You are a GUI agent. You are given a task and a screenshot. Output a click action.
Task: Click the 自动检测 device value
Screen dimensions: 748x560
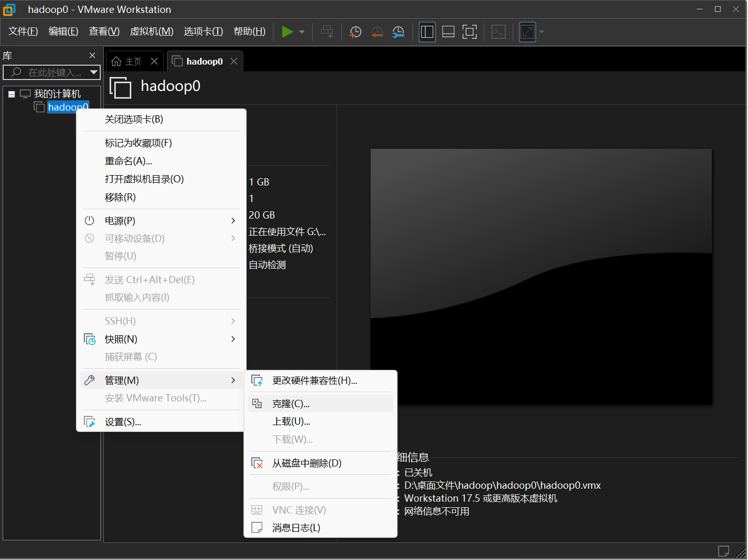[x=267, y=265]
